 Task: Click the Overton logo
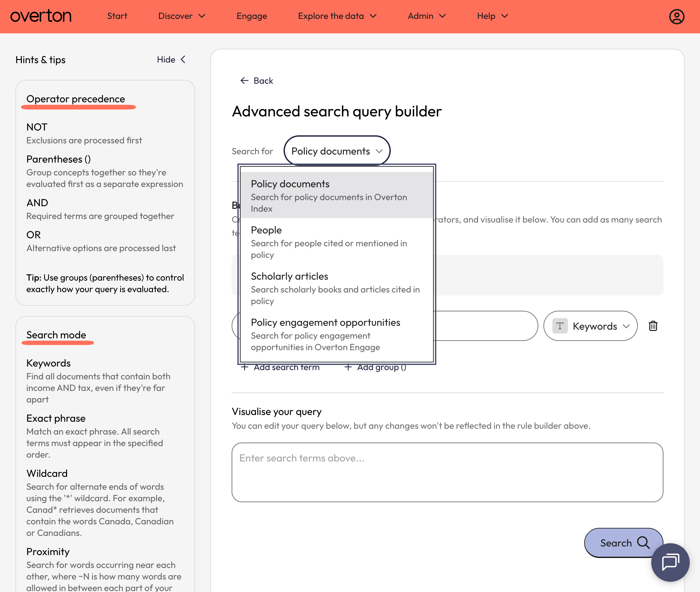click(x=41, y=16)
